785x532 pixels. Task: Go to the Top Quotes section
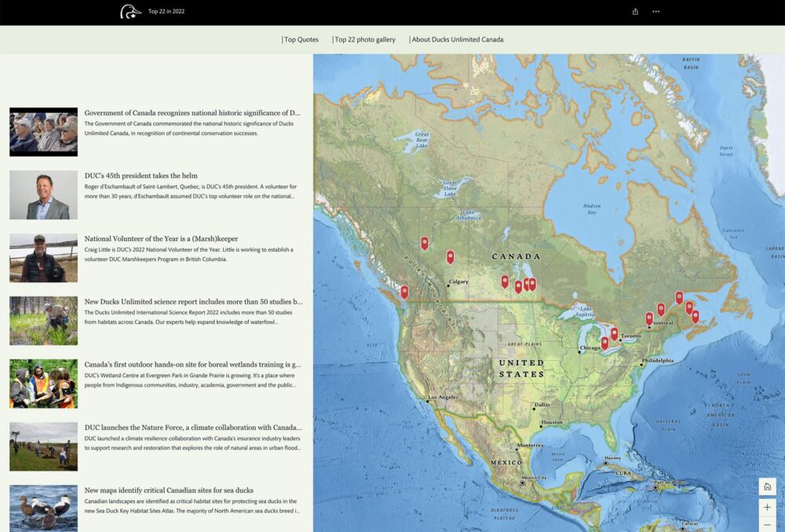coord(301,39)
